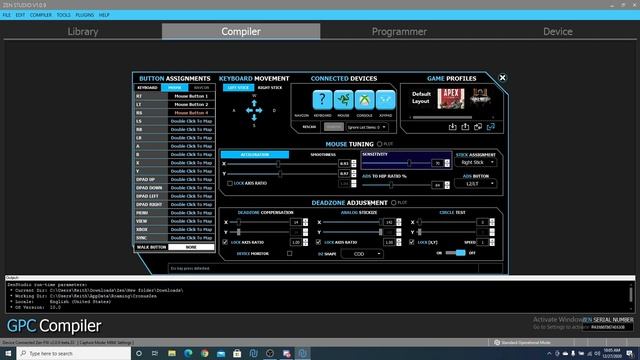Click the down arrow in Keyboard Movement
This screenshot has width=640, height=360.
click(x=254, y=118)
